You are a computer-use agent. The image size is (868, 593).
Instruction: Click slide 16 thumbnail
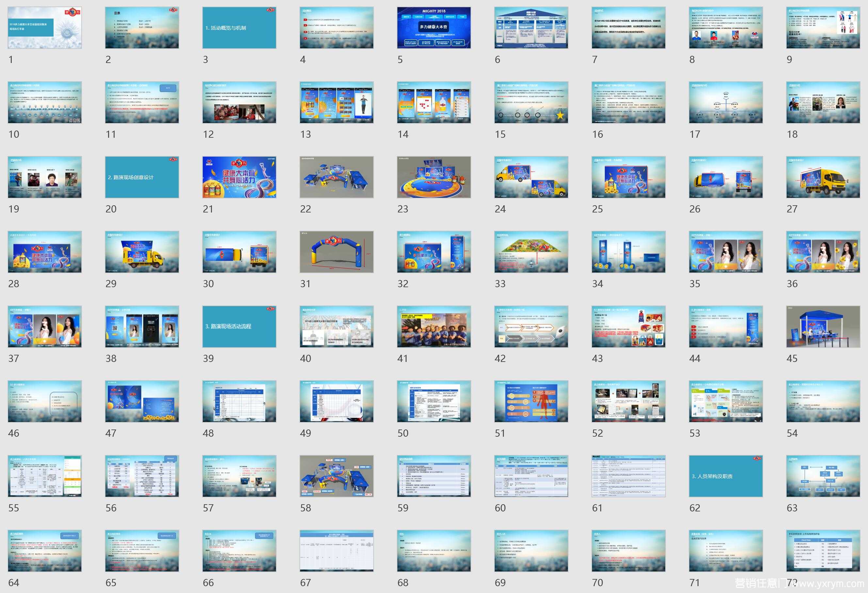pyautogui.click(x=629, y=102)
